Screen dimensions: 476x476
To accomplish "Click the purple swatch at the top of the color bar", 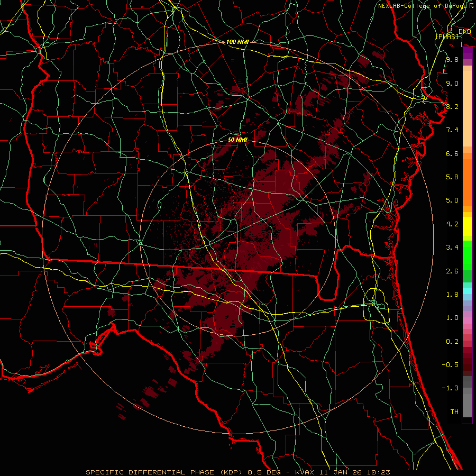I will pos(467,53).
